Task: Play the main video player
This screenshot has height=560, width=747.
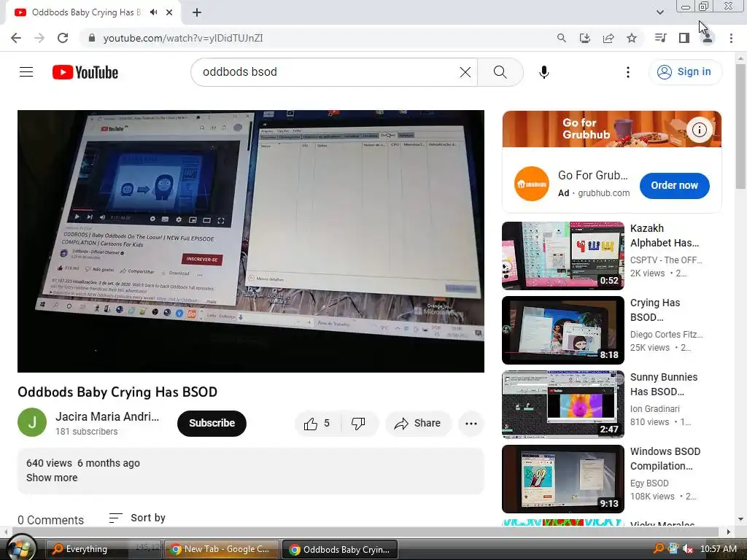Action: (251, 241)
